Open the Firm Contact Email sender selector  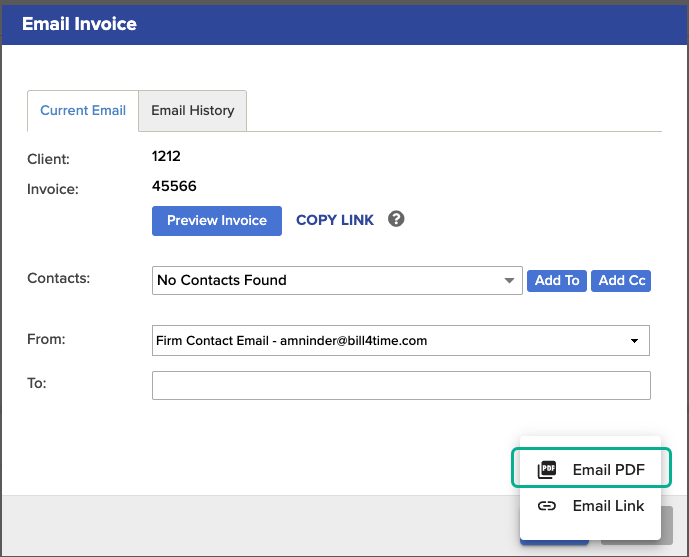tap(401, 340)
